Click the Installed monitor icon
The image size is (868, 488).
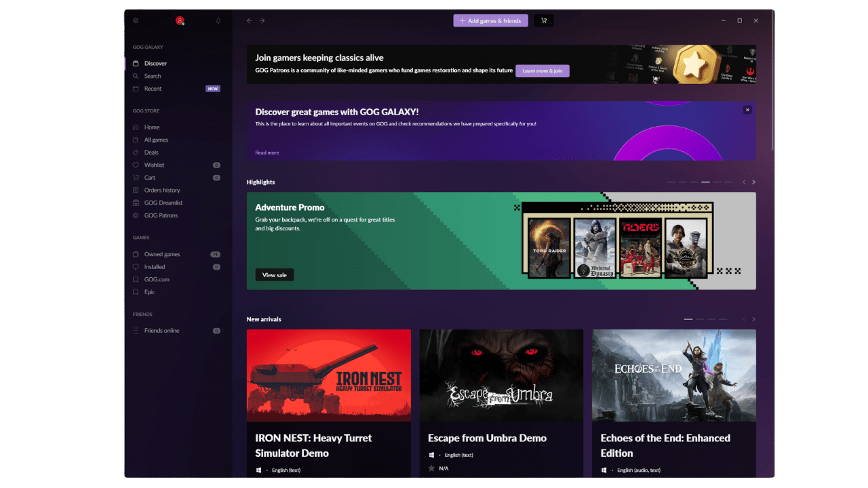tap(136, 267)
